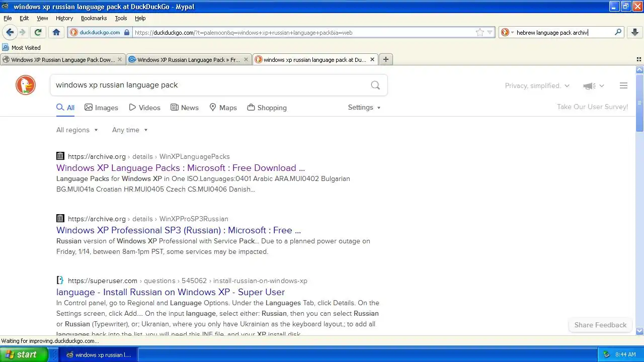The width and height of the screenshot is (644, 362).
Task: Click the taskbar clock showing 8:44 AM
Action: [625, 354]
